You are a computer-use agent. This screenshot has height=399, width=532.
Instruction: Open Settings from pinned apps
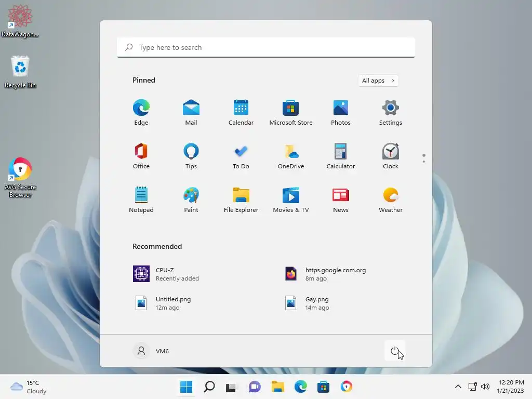click(x=391, y=113)
